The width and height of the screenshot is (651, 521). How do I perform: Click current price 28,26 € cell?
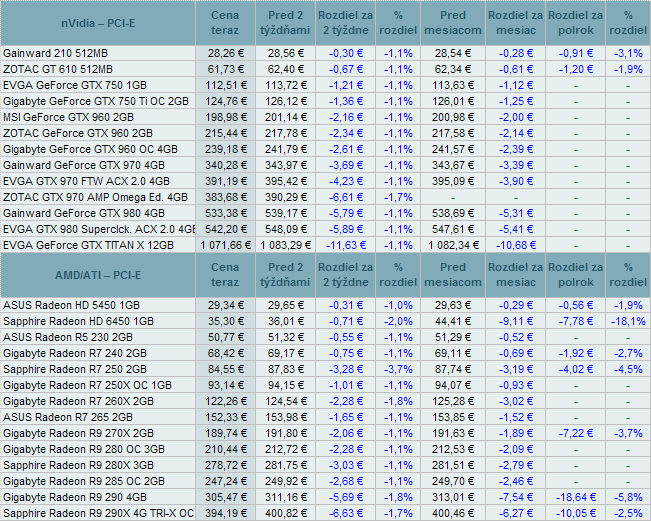pos(225,53)
